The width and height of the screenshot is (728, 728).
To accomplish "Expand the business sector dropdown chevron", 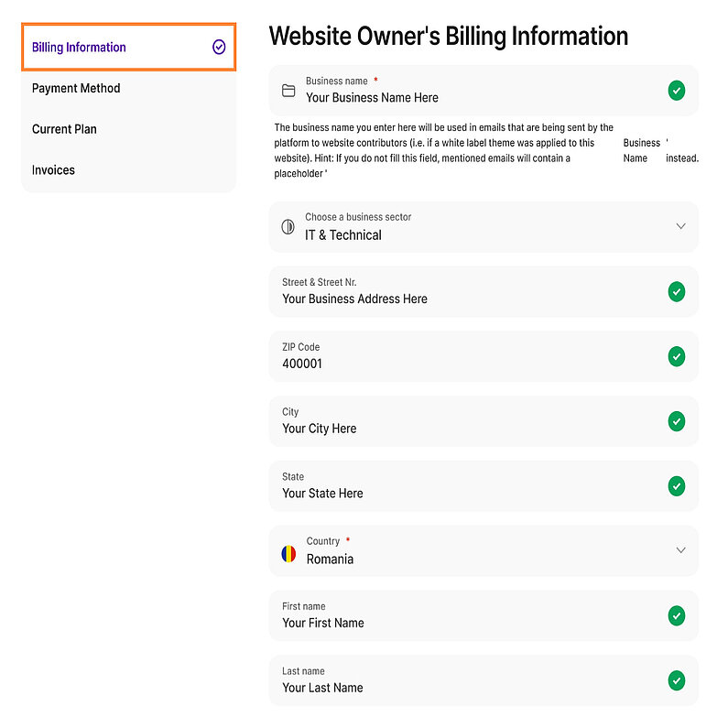I will (x=680, y=226).
